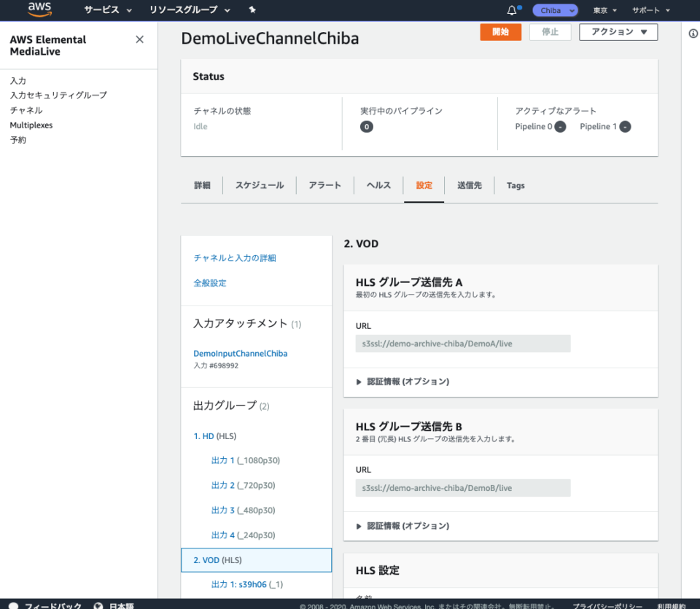Image resolution: width=700 pixels, height=609 pixels.
Task: Click the globe language icon in footer
Action: [x=98, y=605]
